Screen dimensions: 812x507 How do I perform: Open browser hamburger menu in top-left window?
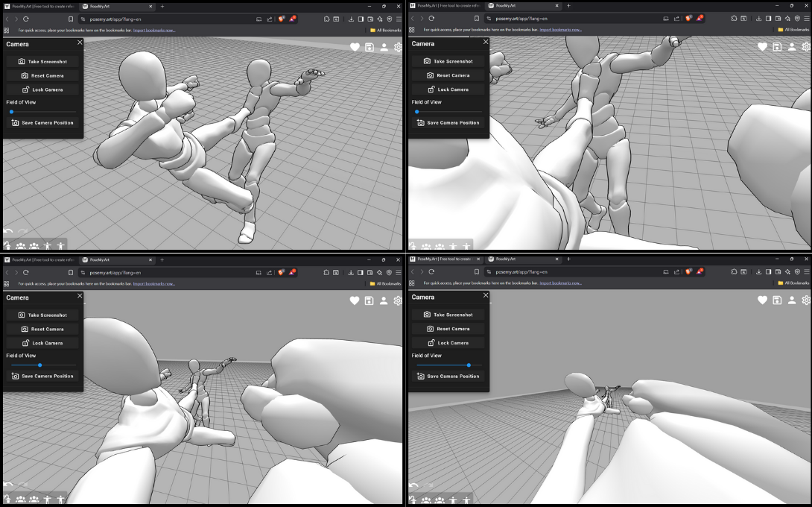click(399, 19)
